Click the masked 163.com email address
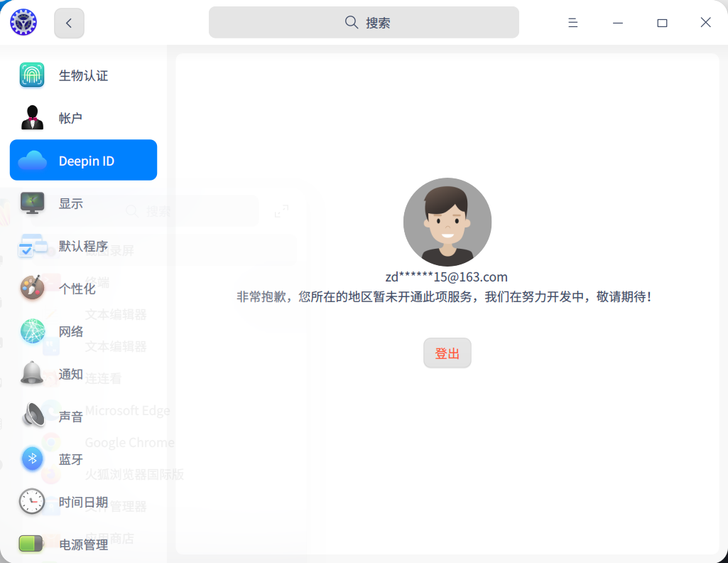The height and width of the screenshot is (563, 728). point(447,277)
